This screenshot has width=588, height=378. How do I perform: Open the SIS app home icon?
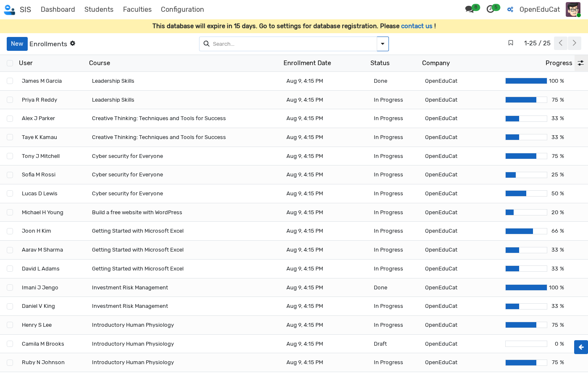(x=9, y=9)
